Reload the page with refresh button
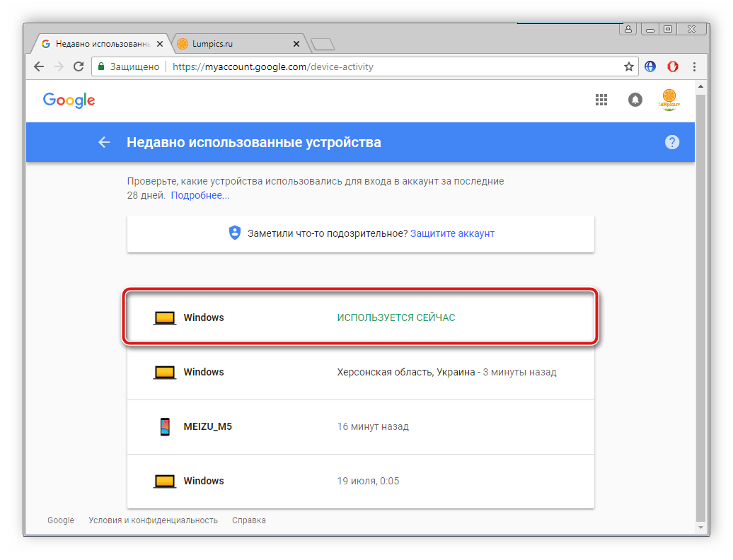The width and height of the screenshot is (733, 560). (x=79, y=67)
